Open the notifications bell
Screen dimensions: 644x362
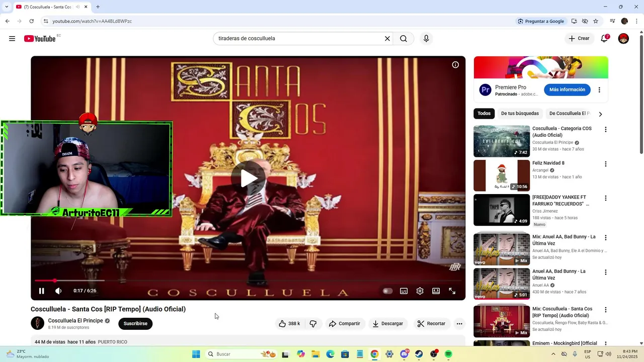click(x=605, y=39)
